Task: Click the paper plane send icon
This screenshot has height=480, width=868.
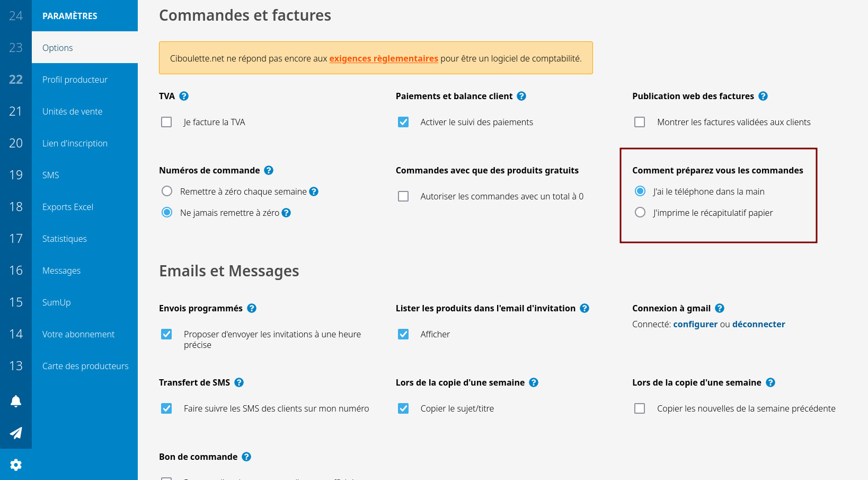Action: 16,433
